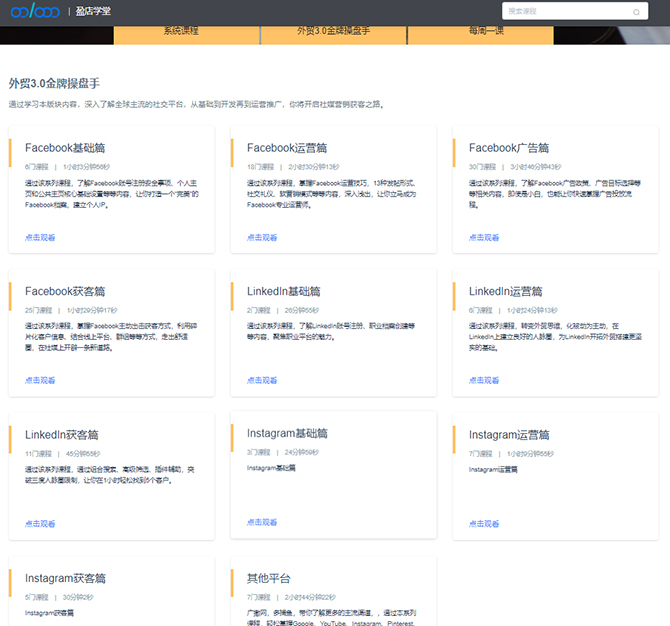The height and width of the screenshot is (626, 670).
Task: Open the LinkedIn运营篇 course title
Action: 505,291
